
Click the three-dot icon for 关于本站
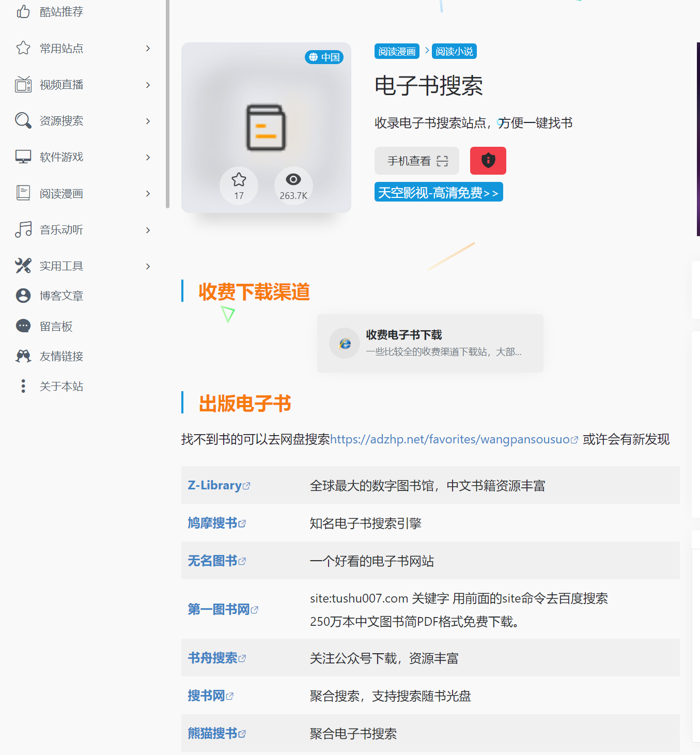(23, 386)
